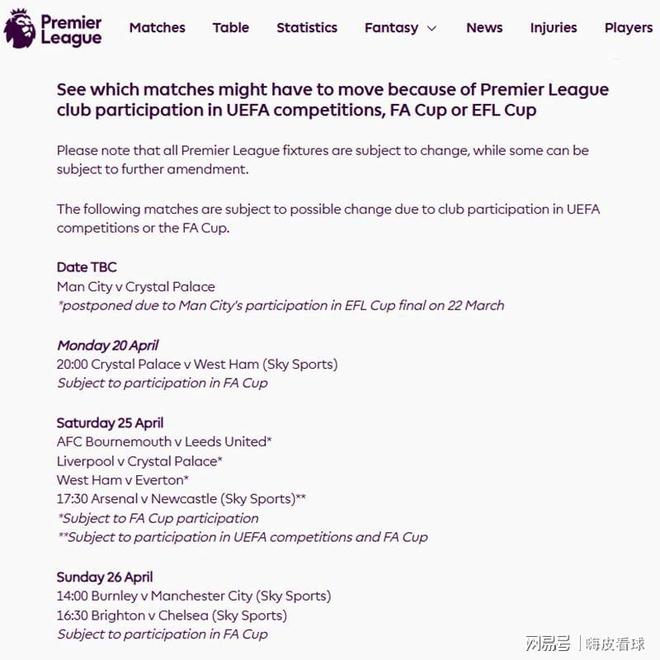
Task: Navigate to the News section
Action: click(484, 28)
